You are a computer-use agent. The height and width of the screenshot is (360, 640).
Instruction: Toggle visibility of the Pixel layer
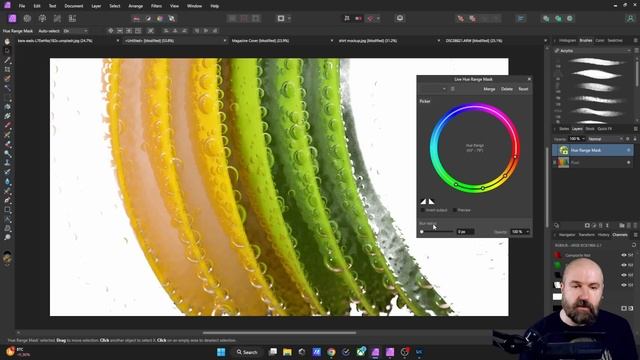click(x=629, y=162)
